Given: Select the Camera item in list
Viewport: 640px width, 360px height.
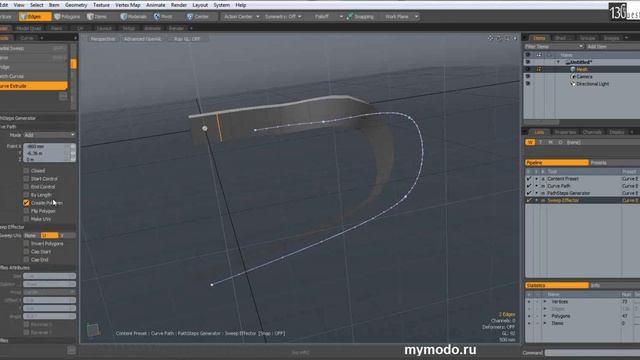Looking at the screenshot, I should (584, 77).
